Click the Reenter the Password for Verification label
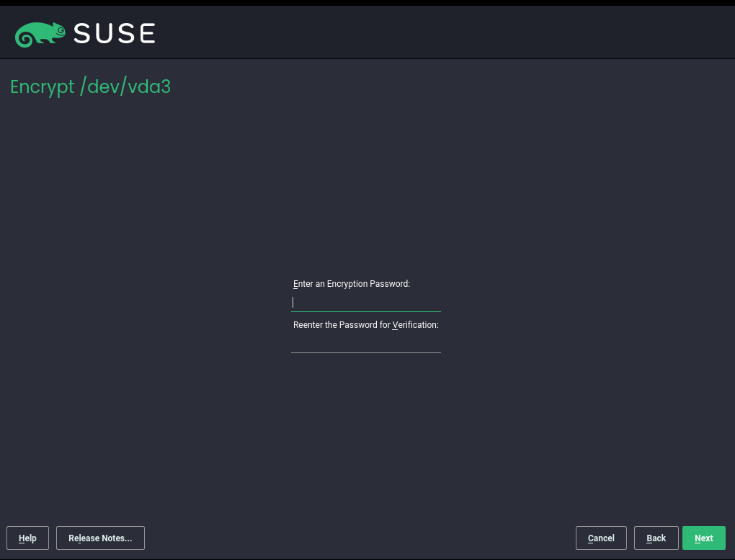 pyautogui.click(x=366, y=325)
